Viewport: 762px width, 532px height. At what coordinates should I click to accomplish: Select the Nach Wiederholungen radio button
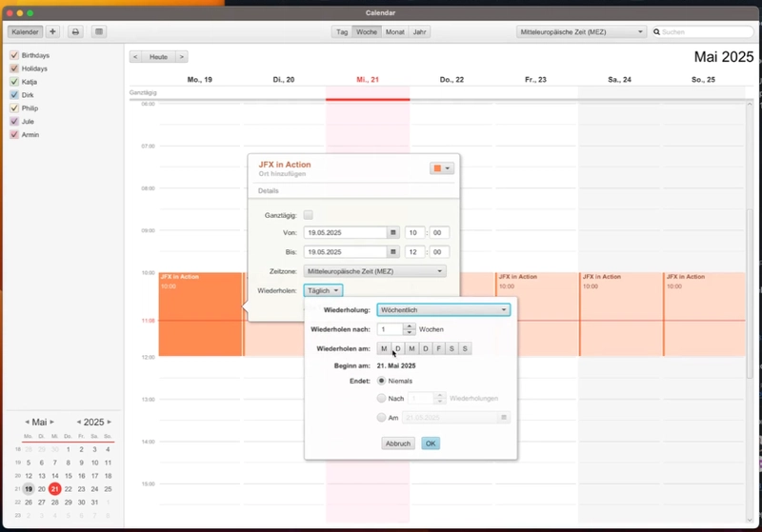pos(382,398)
